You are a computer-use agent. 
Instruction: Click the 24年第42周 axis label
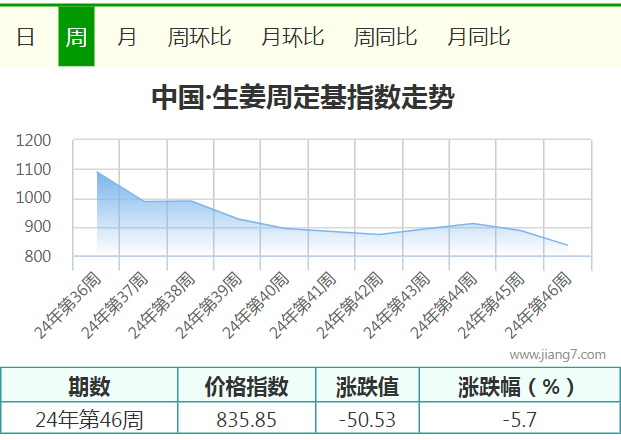pyautogui.click(x=350, y=306)
